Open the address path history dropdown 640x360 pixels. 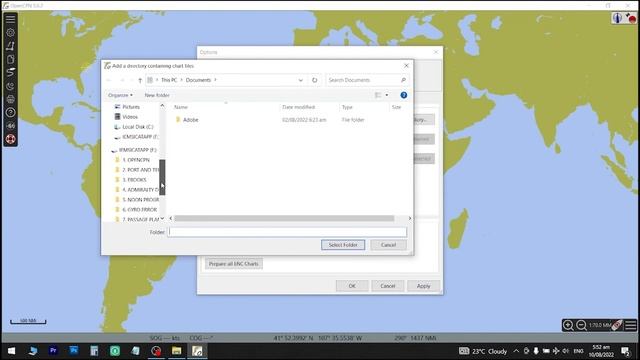coord(300,80)
